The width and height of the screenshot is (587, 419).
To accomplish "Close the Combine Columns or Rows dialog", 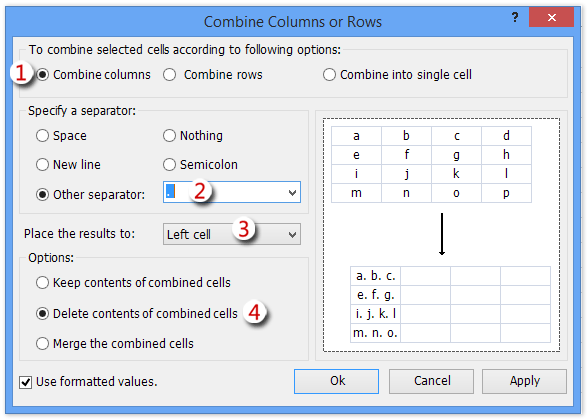I will (551, 17).
